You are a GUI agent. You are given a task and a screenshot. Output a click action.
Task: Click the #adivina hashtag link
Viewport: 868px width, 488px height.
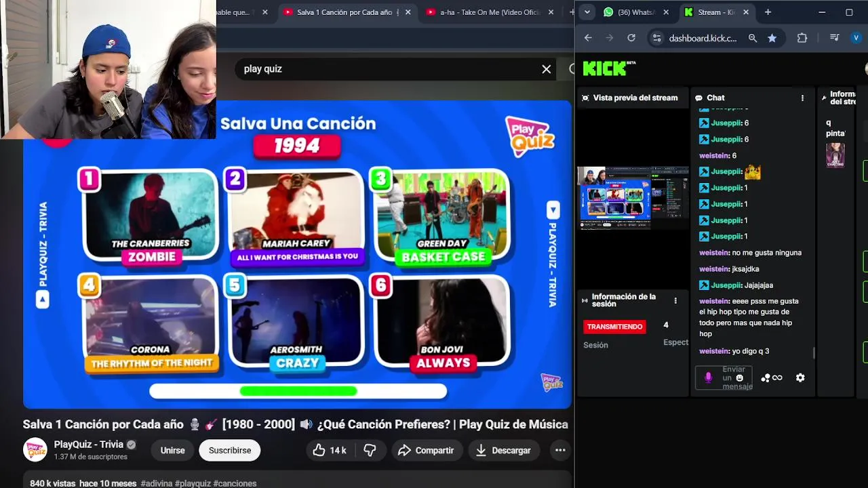(157, 483)
